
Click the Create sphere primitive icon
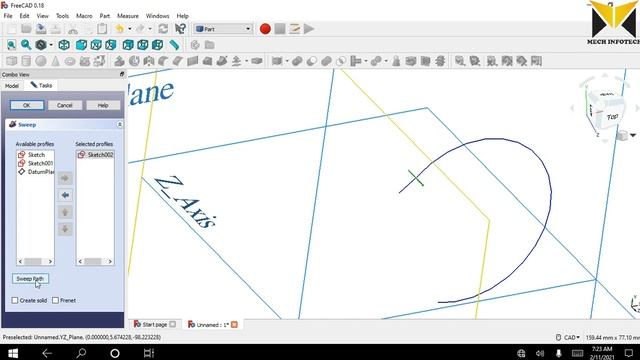pos(41,61)
